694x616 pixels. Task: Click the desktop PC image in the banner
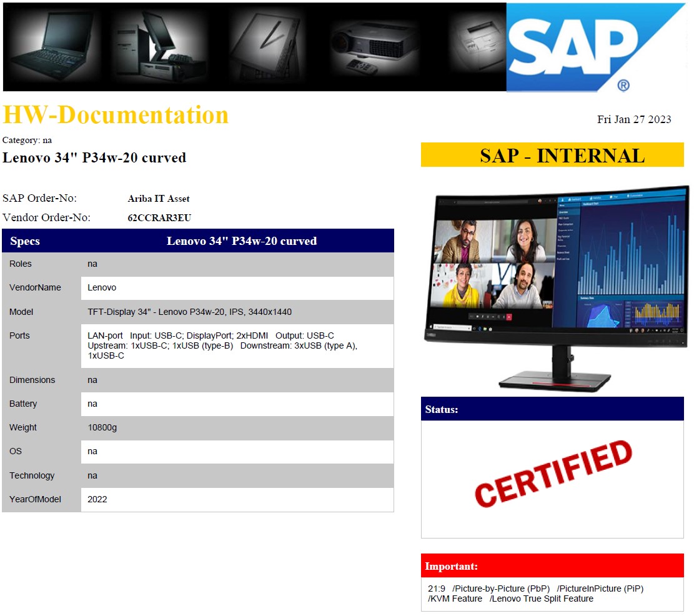pos(159,46)
